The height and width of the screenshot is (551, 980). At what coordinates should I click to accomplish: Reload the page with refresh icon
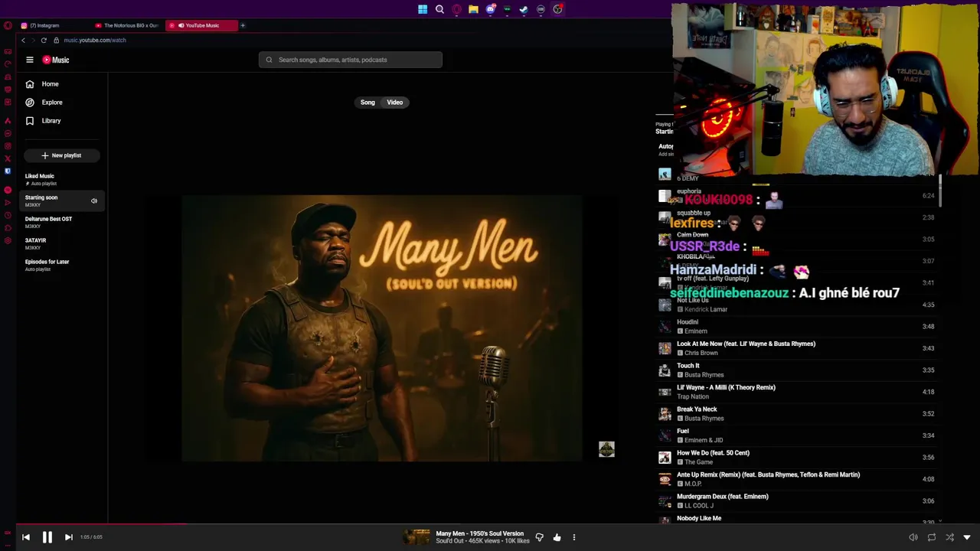point(44,40)
